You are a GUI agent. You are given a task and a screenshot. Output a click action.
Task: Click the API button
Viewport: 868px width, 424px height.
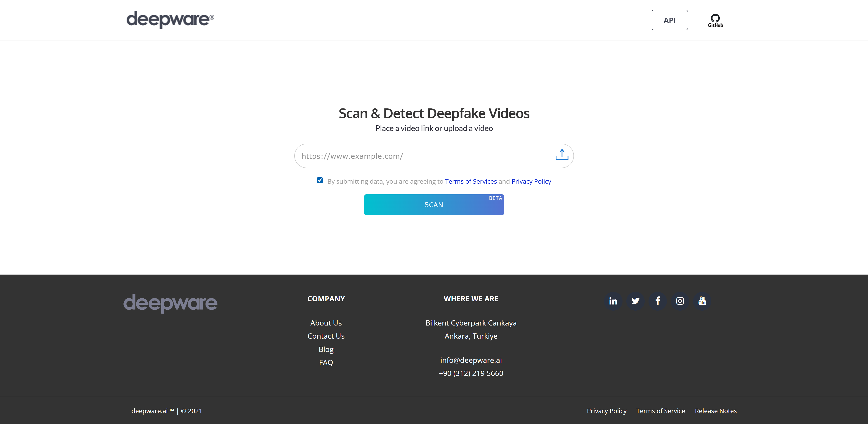click(669, 20)
